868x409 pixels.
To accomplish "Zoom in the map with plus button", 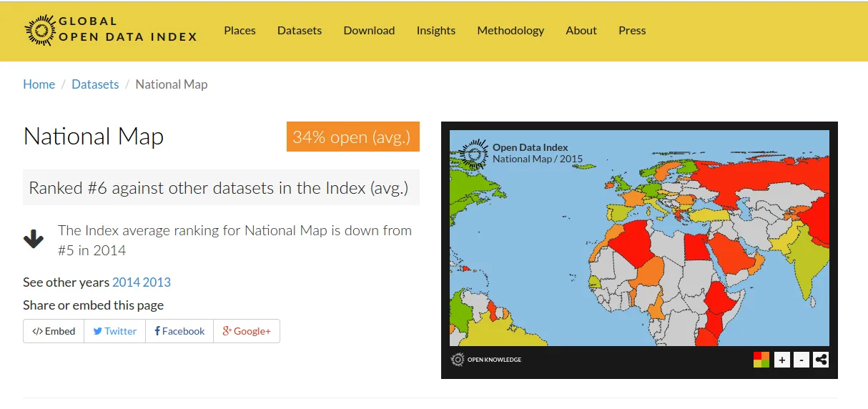I will (x=782, y=360).
